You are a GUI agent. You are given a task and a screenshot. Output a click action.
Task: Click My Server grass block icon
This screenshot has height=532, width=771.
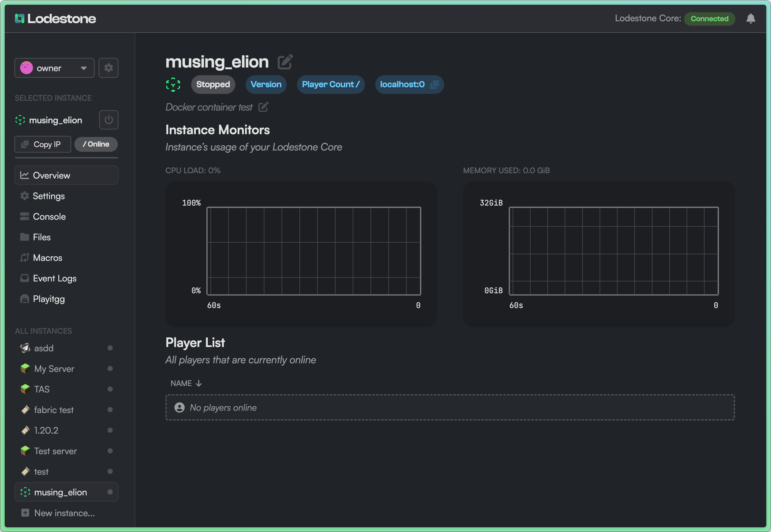25,369
